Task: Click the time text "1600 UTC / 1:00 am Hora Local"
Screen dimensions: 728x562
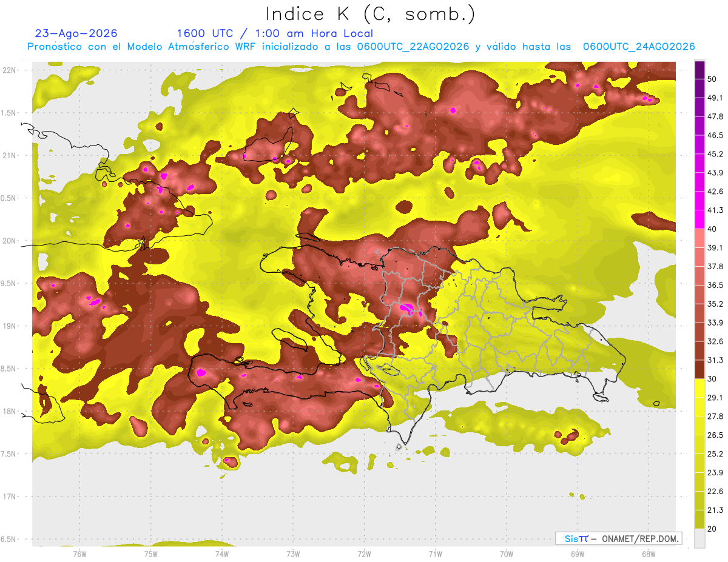Action: 275,33
